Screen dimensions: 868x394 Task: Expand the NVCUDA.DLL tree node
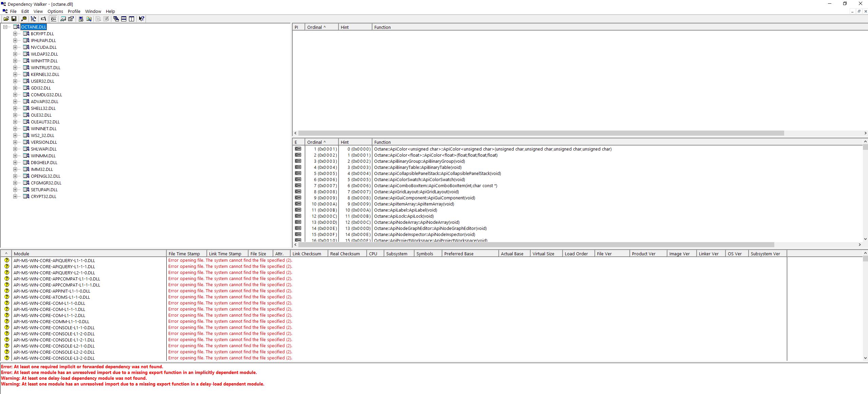[15, 47]
